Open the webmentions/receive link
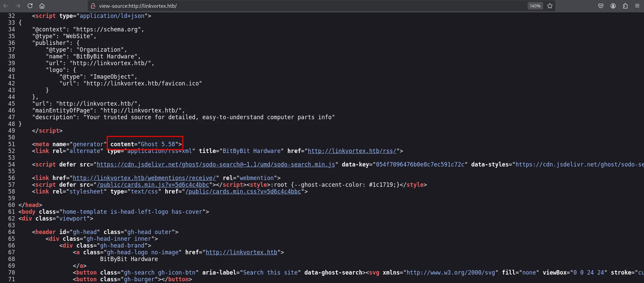 coord(144,178)
